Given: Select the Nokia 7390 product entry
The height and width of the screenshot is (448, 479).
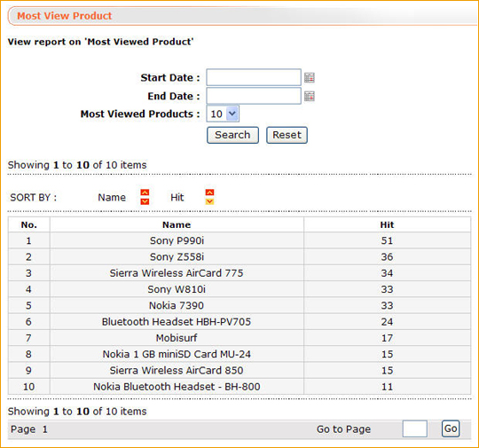Looking at the screenshot, I should (x=177, y=305).
